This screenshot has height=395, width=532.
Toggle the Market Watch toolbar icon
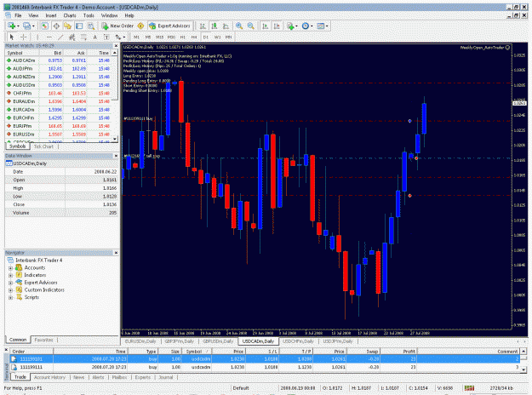[x=45, y=26]
